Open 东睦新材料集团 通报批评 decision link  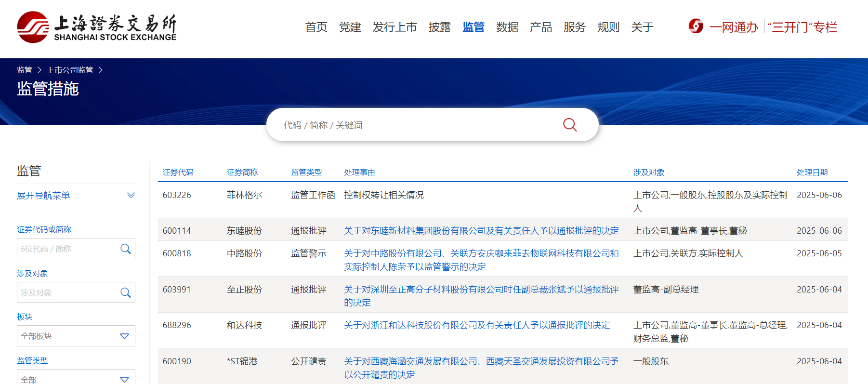click(x=481, y=231)
